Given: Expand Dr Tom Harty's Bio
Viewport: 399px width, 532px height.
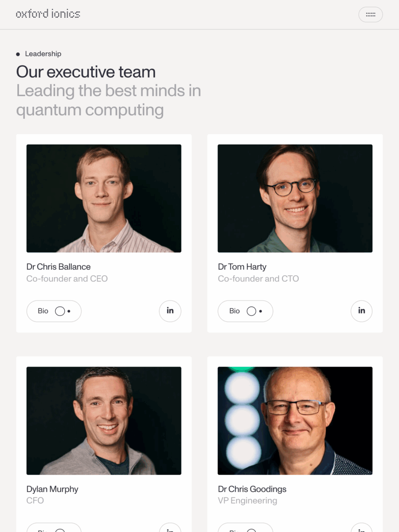Looking at the screenshot, I should [x=245, y=311].
